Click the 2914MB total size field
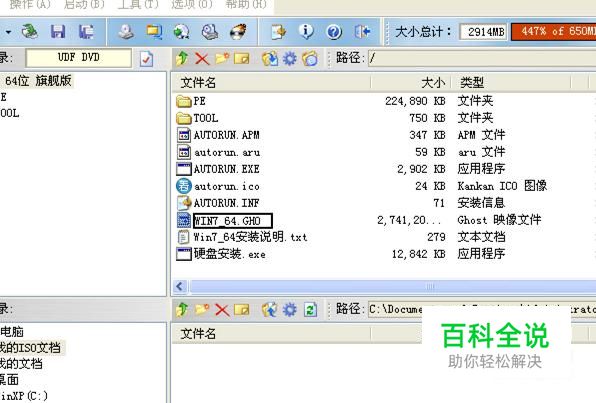 click(x=483, y=32)
